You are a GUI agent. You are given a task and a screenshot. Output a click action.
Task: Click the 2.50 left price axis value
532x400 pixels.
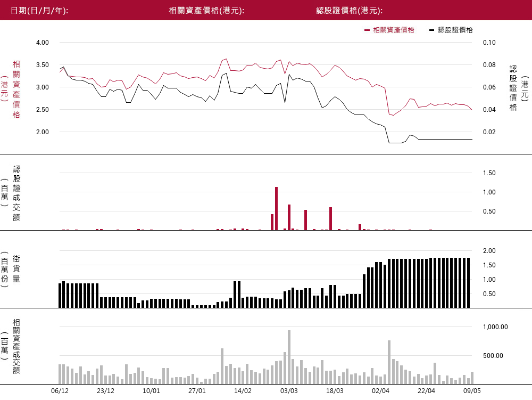coord(43,109)
